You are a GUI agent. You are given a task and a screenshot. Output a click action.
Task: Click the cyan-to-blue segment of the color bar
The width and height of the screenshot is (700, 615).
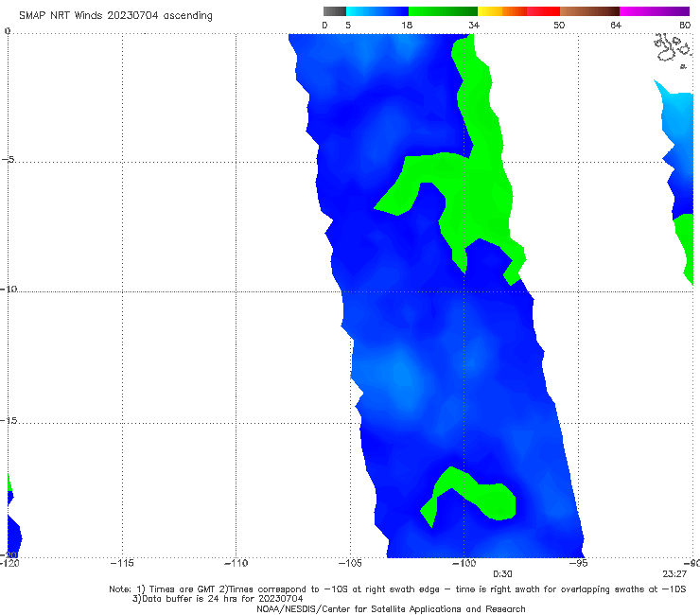tap(377, 11)
